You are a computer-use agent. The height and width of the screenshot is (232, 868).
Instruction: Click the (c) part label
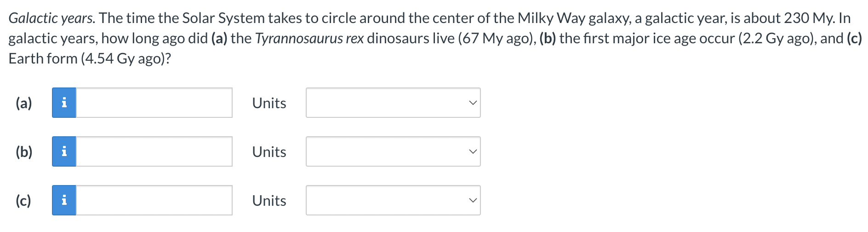(23, 201)
